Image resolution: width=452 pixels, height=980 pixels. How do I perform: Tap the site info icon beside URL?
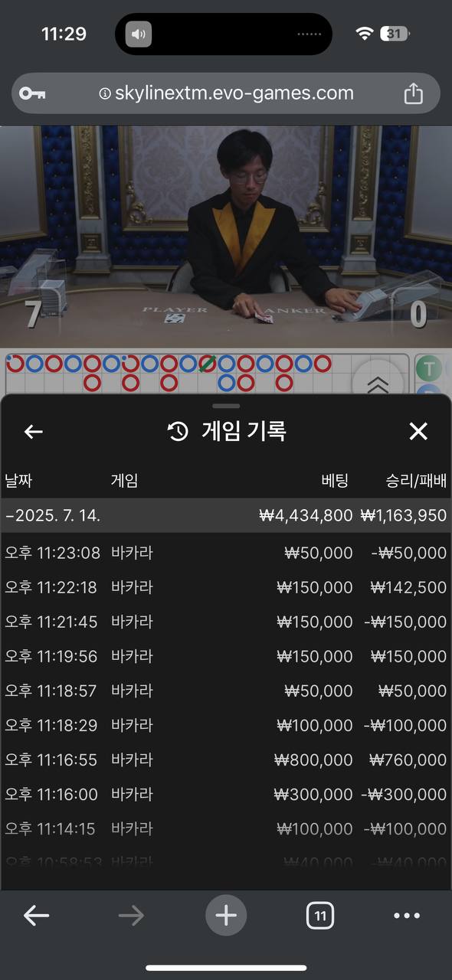coord(105,93)
